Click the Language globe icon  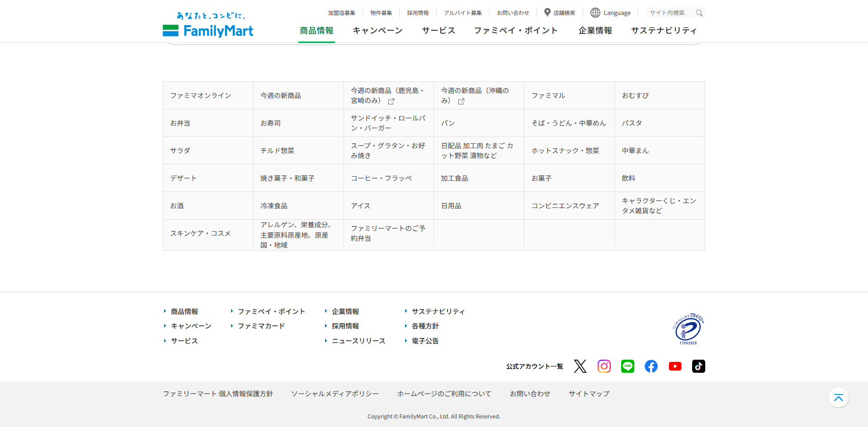point(595,13)
